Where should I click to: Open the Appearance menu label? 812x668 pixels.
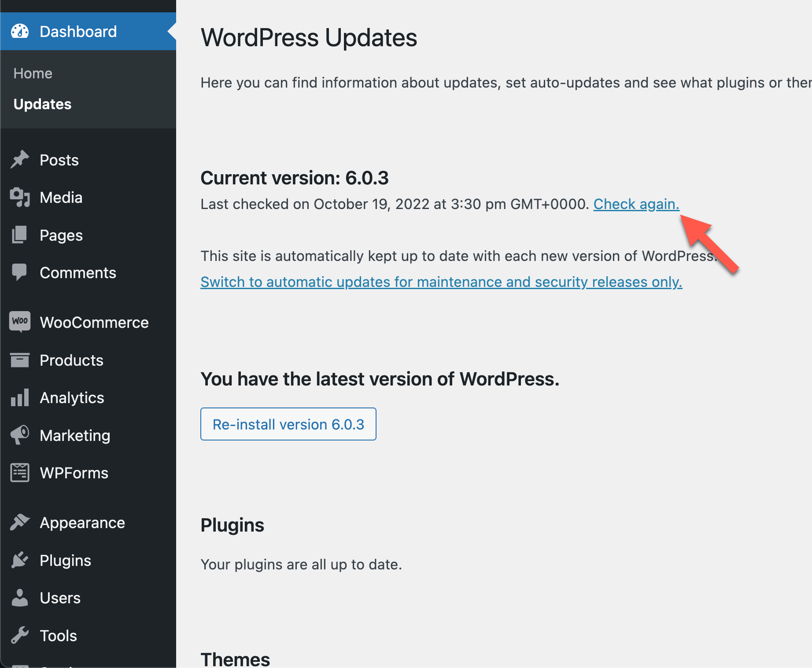click(82, 523)
